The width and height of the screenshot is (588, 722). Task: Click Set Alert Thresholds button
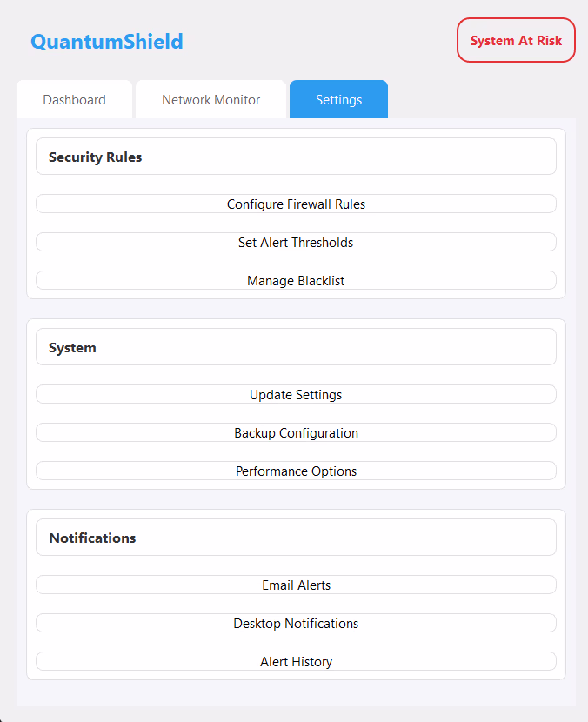(296, 242)
